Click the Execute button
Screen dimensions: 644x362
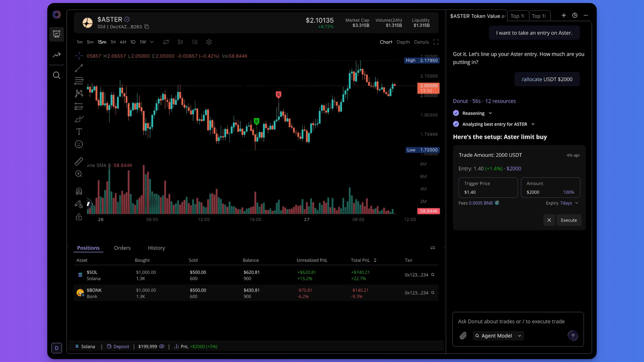pyautogui.click(x=568, y=220)
